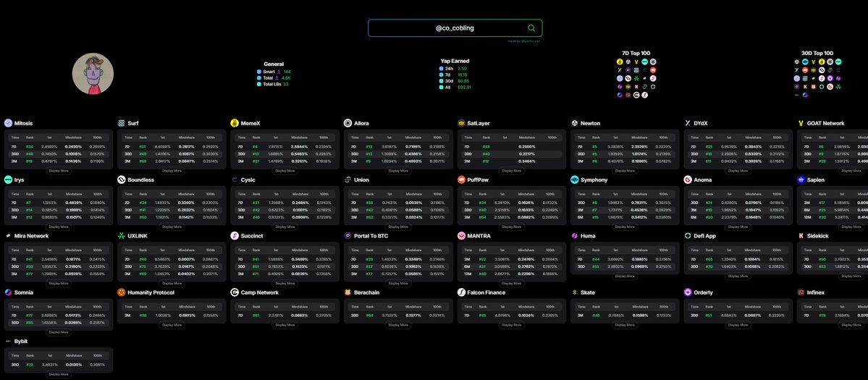This screenshot has width=868, height=380.
Task: Click the teal Irys logo icon
Action: click(x=8, y=180)
